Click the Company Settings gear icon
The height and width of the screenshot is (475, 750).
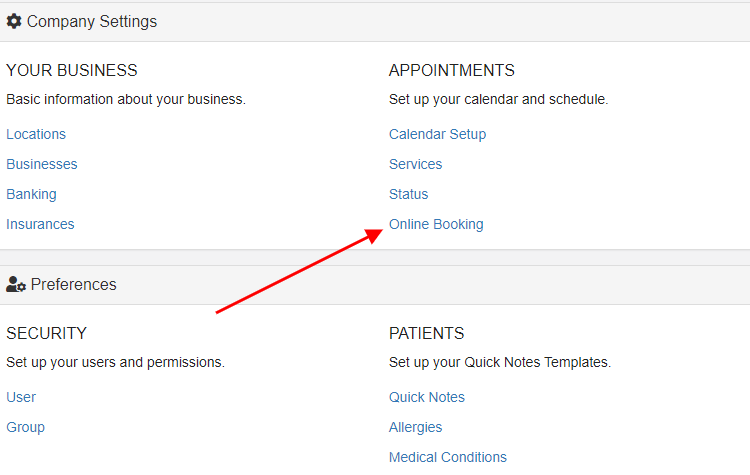coord(14,21)
